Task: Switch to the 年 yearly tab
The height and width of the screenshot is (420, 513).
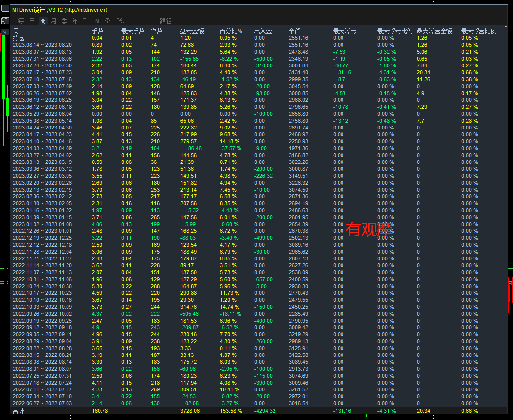Action: [75, 21]
